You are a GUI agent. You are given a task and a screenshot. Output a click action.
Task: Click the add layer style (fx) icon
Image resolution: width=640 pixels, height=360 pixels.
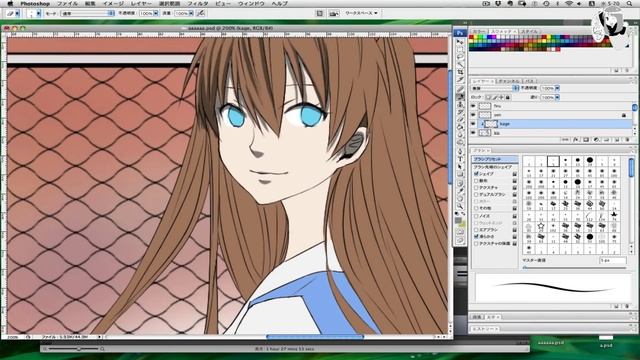[x=576, y=140]
